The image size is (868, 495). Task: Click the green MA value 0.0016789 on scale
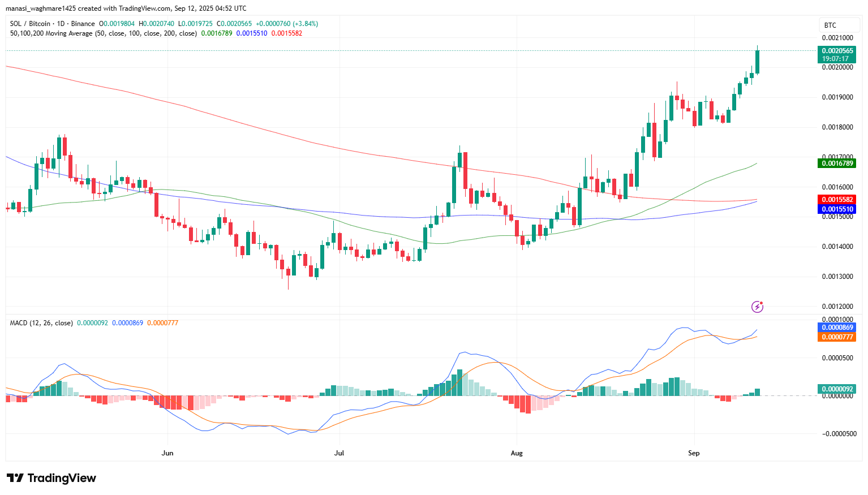click(x=836, y=163)
